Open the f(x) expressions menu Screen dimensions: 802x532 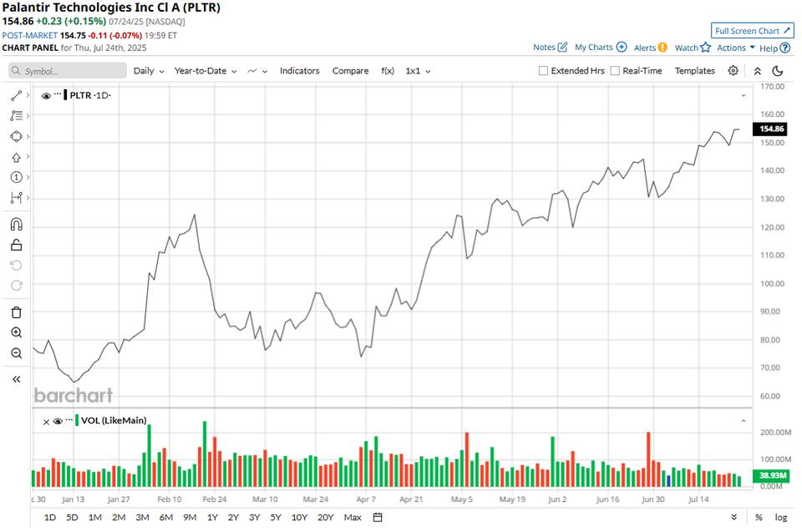coord(388,71)
